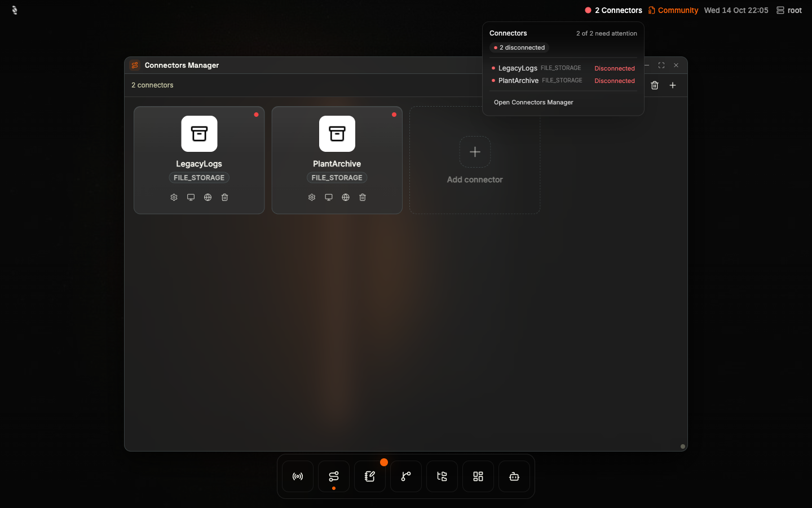
Task: Click the Community label in top bar
Action: [x=673, y=10]
